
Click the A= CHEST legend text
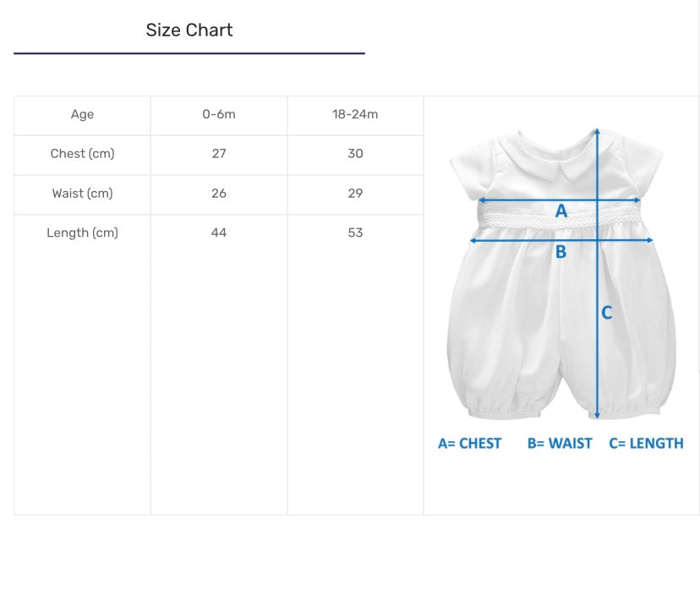click(x=469, y=443)
